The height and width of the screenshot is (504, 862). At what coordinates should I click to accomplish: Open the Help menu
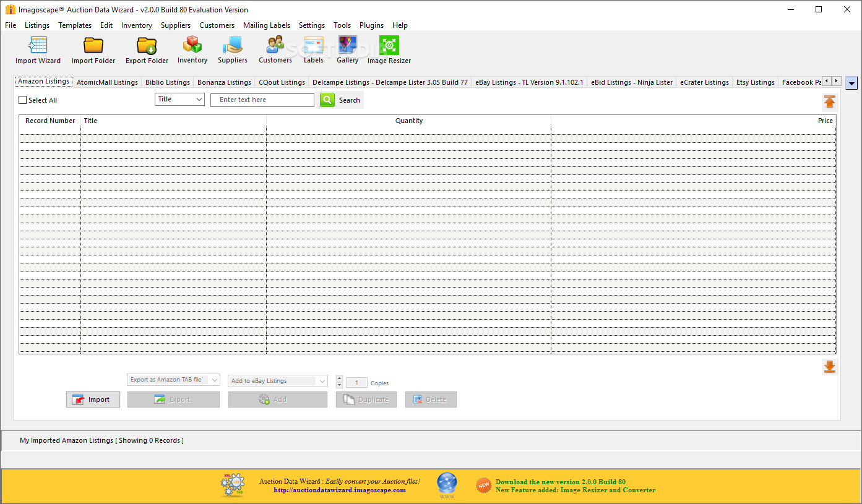(400, 25)
